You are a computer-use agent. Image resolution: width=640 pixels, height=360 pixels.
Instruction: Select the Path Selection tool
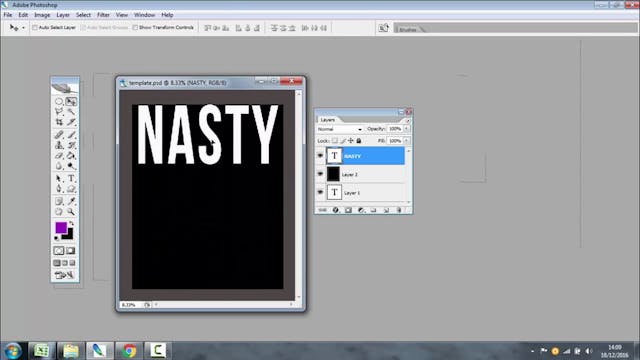pyautogui.click(x=59, y=178)
